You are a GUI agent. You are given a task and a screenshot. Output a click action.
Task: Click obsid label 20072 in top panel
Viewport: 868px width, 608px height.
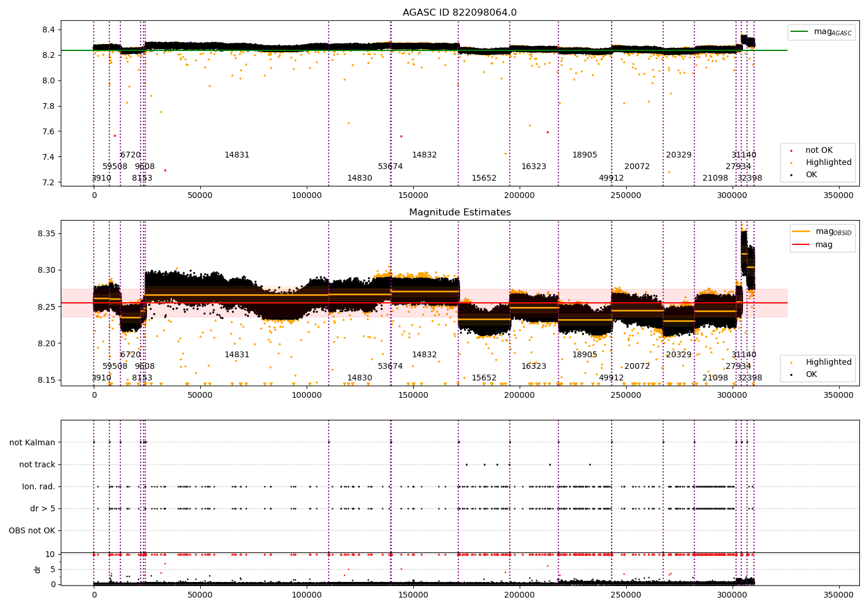(x=637, y=167)
